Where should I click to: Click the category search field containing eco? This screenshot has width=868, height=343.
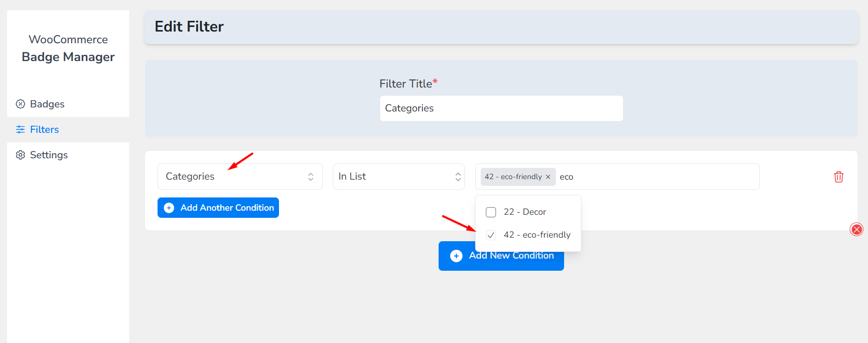(x=656, y=177)
